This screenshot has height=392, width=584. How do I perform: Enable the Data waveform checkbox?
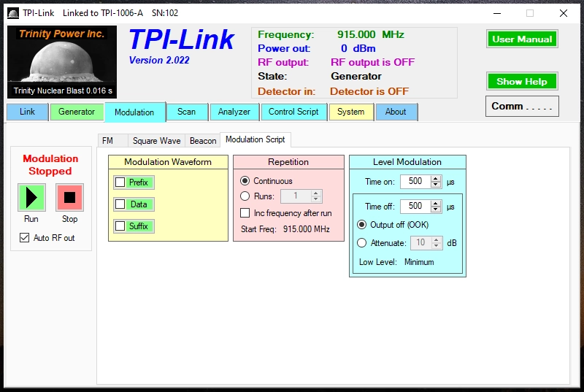(x=120, y=204)
